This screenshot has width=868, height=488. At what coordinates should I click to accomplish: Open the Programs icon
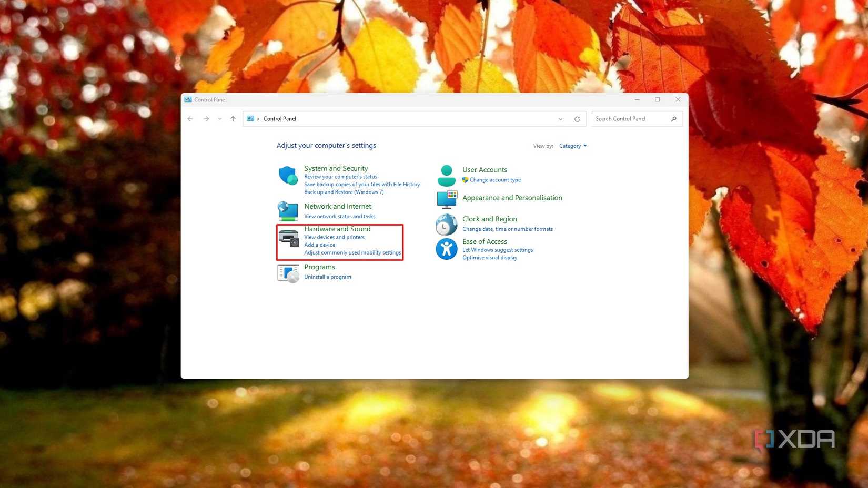click(x=288, y=273)
